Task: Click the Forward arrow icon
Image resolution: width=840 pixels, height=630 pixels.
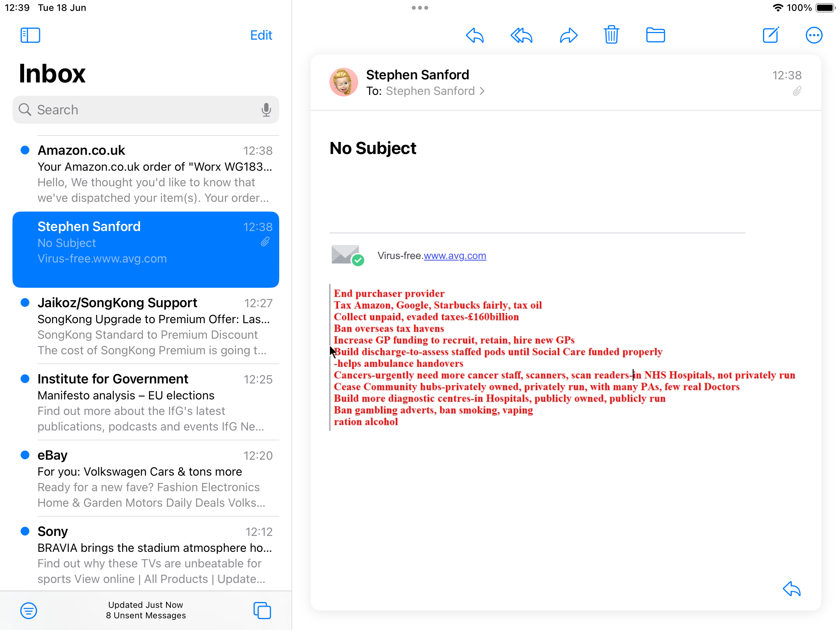Action: click(569, 35)
